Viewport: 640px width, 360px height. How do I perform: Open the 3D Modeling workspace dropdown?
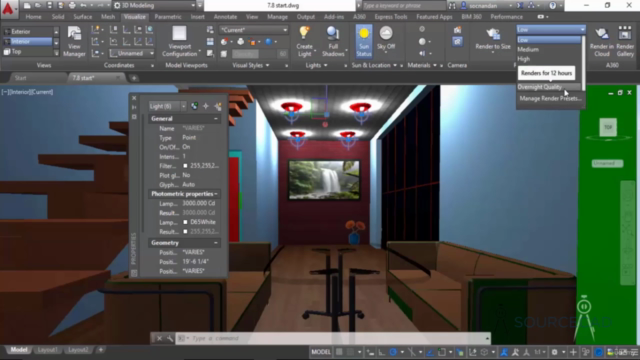pos(154,5)
